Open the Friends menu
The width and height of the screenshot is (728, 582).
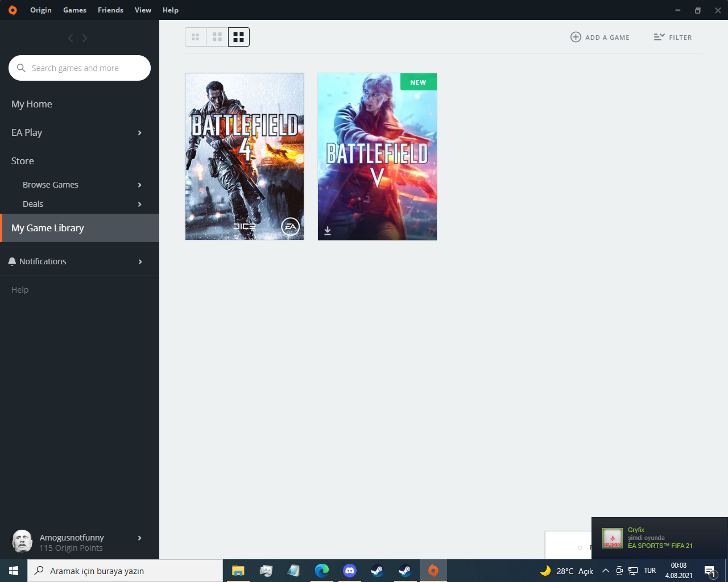[x=111, y=10]
